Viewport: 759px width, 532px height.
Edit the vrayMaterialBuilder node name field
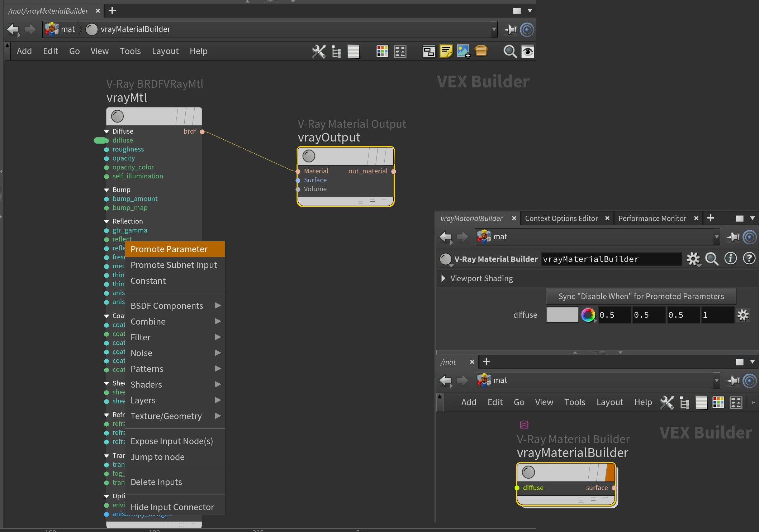[x=611, y=259]
